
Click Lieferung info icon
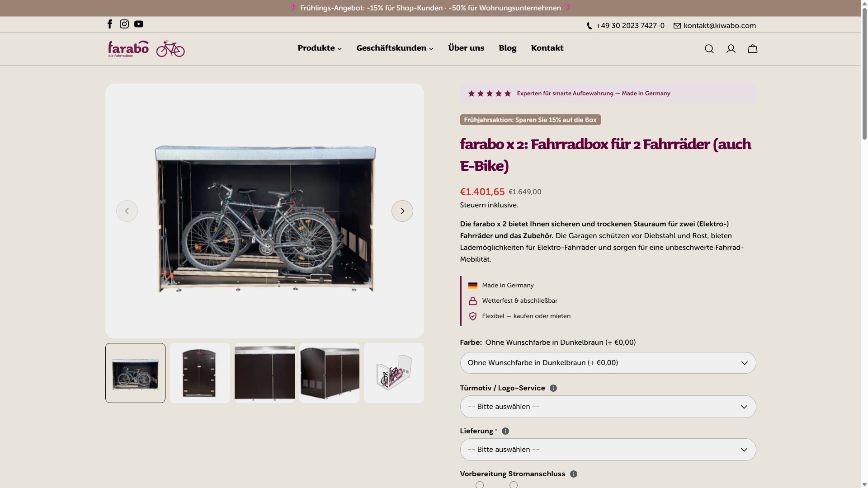(505, 431)
